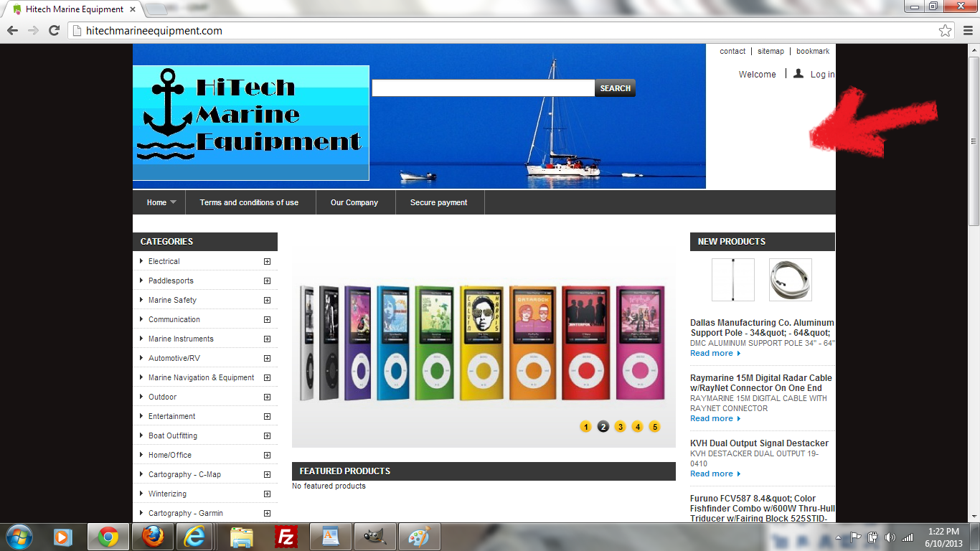Launch Internet Explorer from the taskbar
The image size is (980, 551).
pyautogui.click(x=195, y=537)
